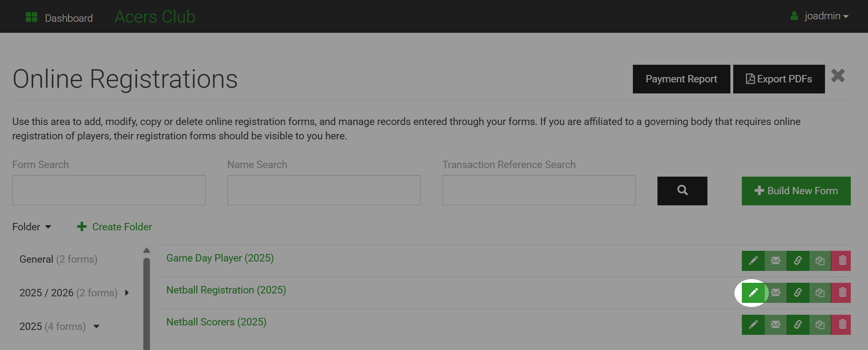Focus the Form Search field
This screenshot has width=868, height=350.
click(x=109, y=190)
